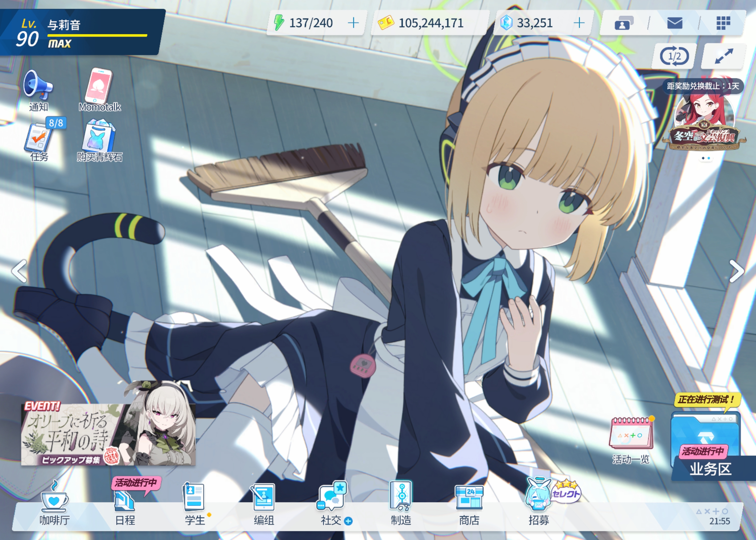Viewport: 756px width, 540px height.
Task: Open 活动一览 calendar icon
Action: tap(631, 433)
